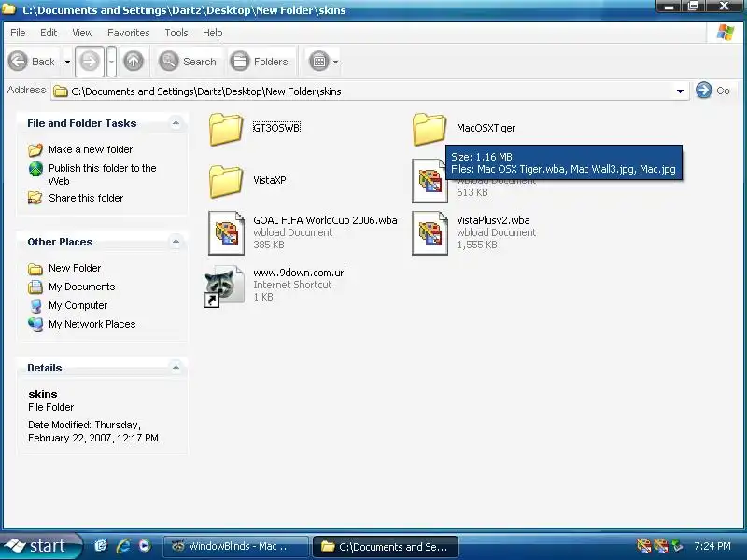Click the first system tray icon

click(643, 546)
